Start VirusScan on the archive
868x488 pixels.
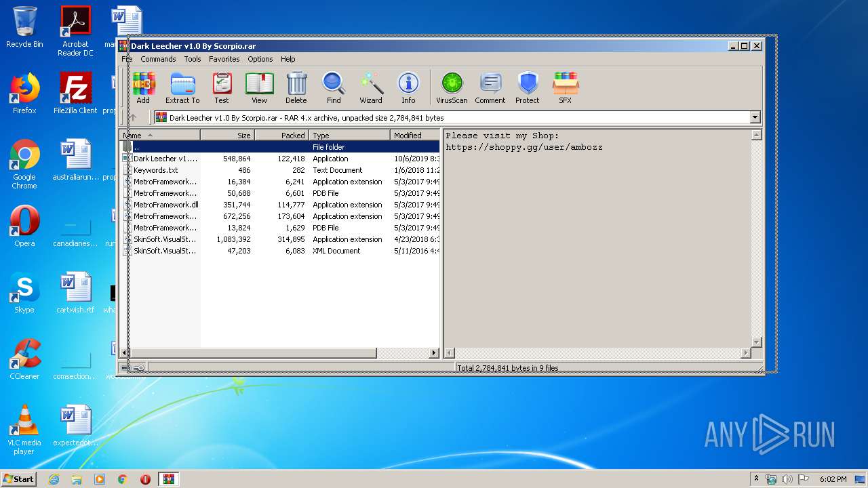(452, 88)
